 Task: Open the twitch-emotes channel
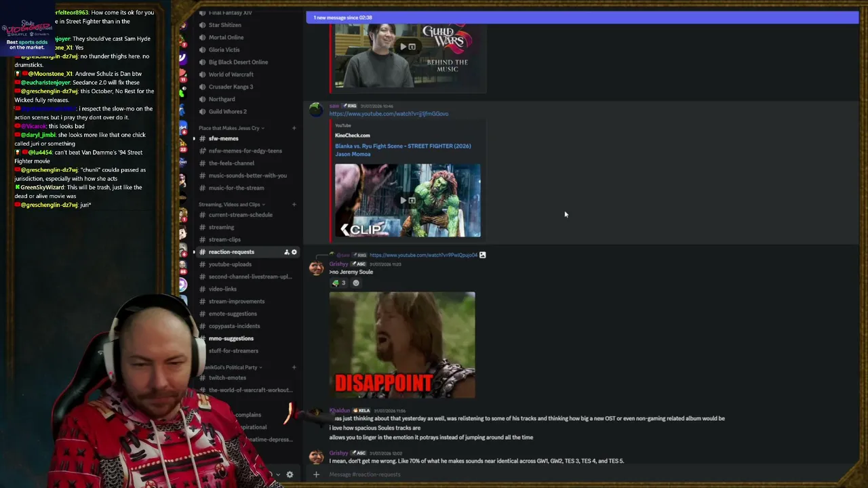coord(227,378)
